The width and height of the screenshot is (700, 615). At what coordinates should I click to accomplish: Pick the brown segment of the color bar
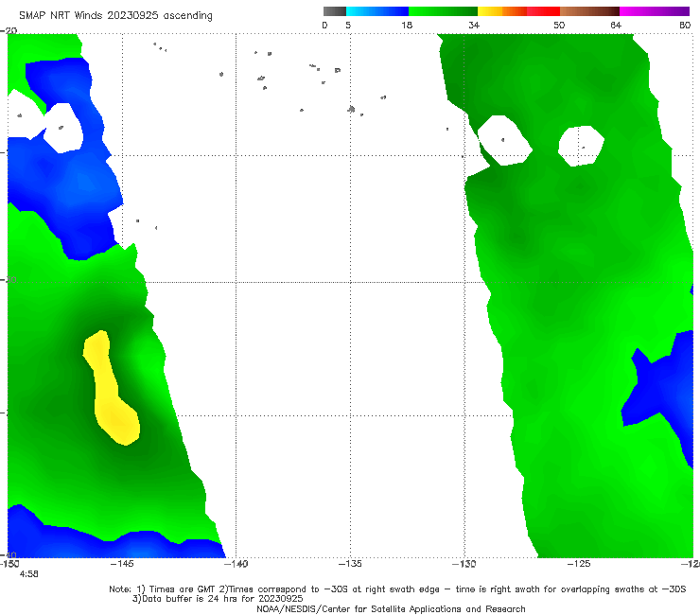point(589,11)
